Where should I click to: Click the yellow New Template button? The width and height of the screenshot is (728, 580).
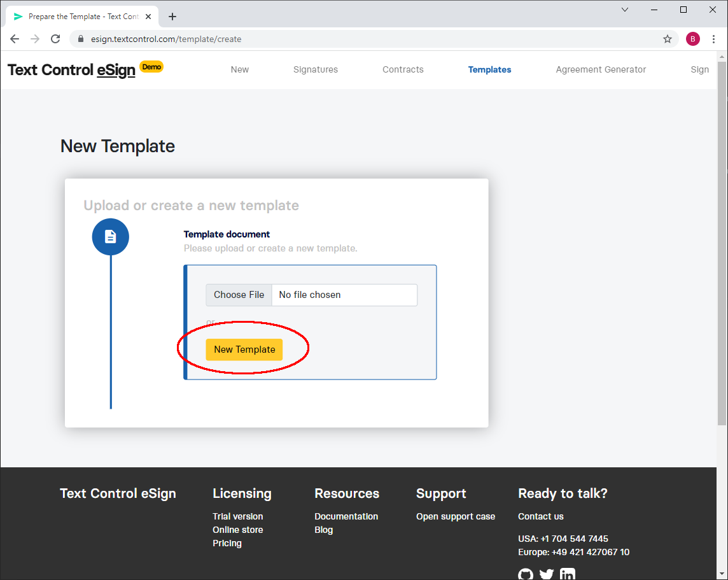tap(244, 350)
